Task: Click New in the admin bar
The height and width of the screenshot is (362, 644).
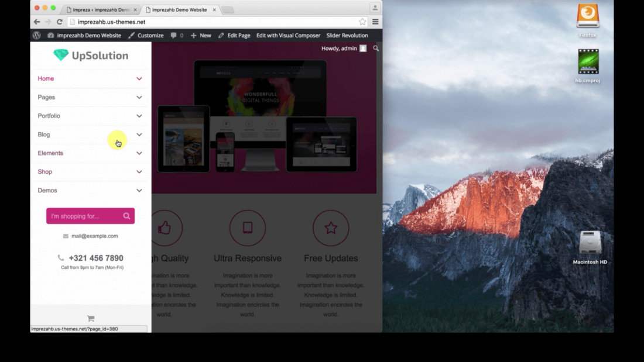Action: (201, 35)
